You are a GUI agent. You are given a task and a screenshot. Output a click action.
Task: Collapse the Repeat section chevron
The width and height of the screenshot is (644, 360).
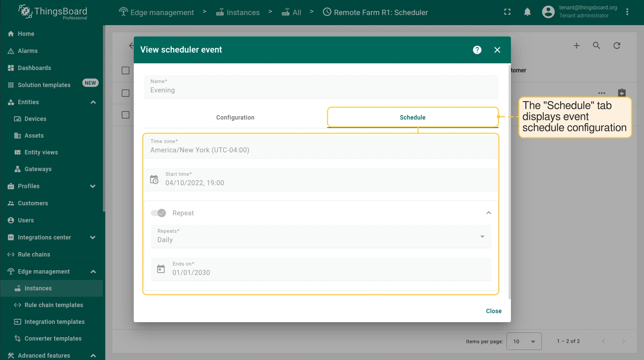point(488,213)
